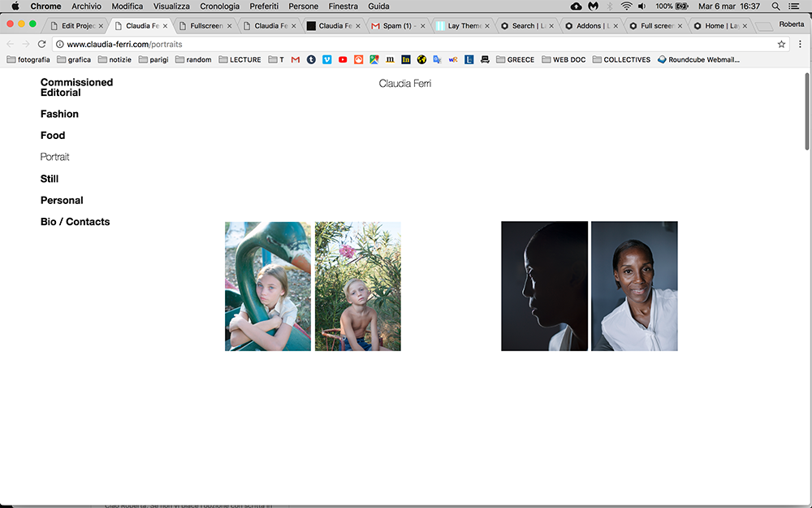Click the page's vertical scrollbar thumb
This screenshot has height=508, width=812.
point(806,111)
